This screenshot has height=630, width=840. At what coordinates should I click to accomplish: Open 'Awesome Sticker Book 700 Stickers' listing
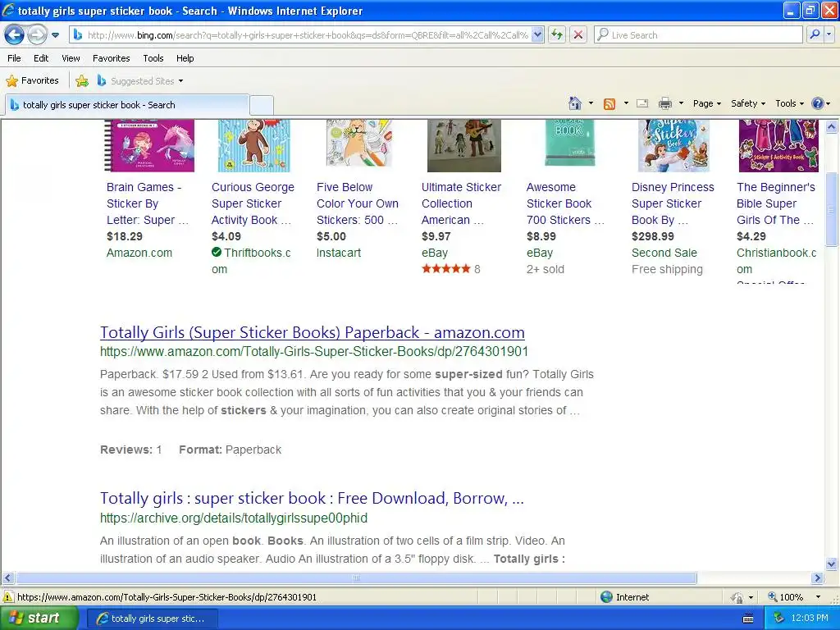tap(565, 203)
